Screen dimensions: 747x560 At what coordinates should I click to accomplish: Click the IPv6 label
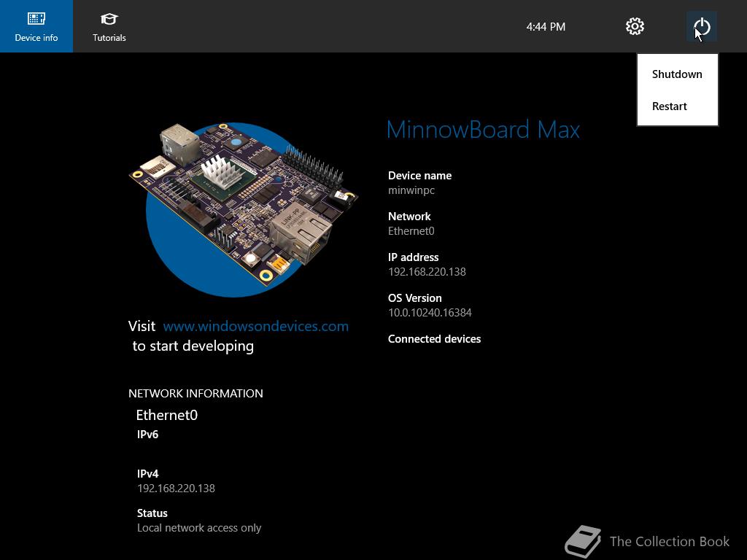tap(147, 435)
